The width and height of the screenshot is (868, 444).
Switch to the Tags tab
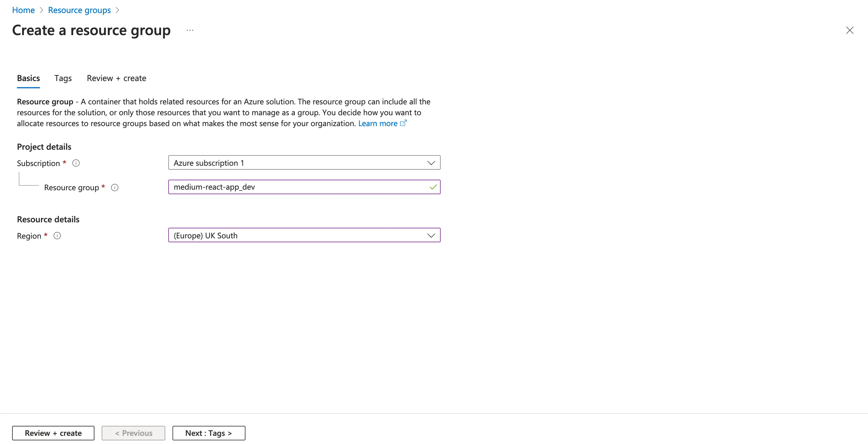coord(63,78)
